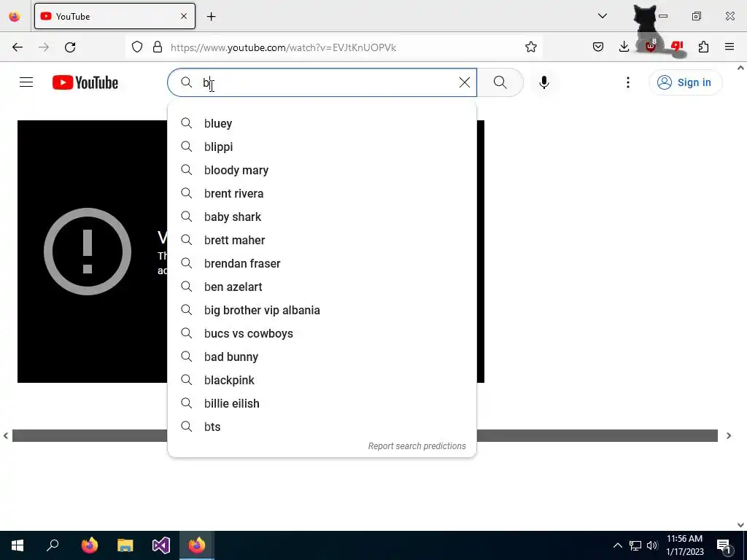This screenshot has width=747, height=560.
Task: Select 'brendan fraser' search suggestion
Action: [x=322, y=263]
